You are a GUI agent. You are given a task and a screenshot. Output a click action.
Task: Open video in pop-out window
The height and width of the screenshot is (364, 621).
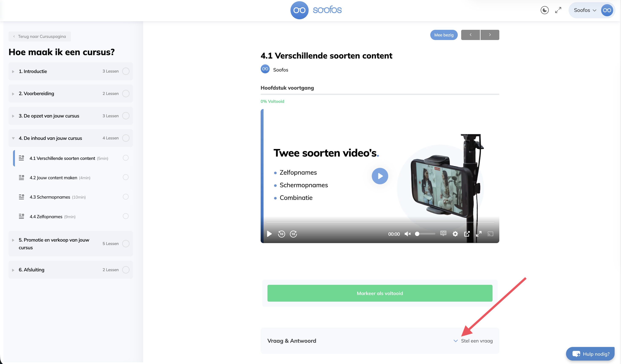(467, 234)
